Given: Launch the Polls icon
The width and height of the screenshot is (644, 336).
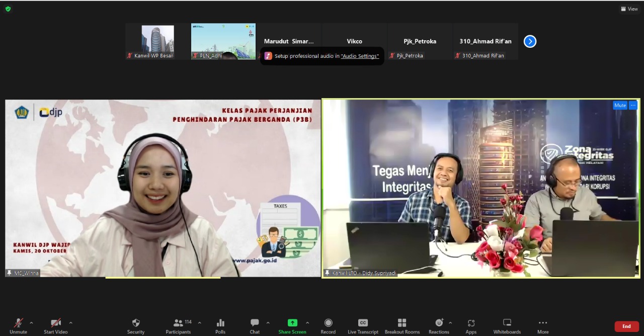Looking at the screenshot, I should pyautogui.click(x=220, y=323).
